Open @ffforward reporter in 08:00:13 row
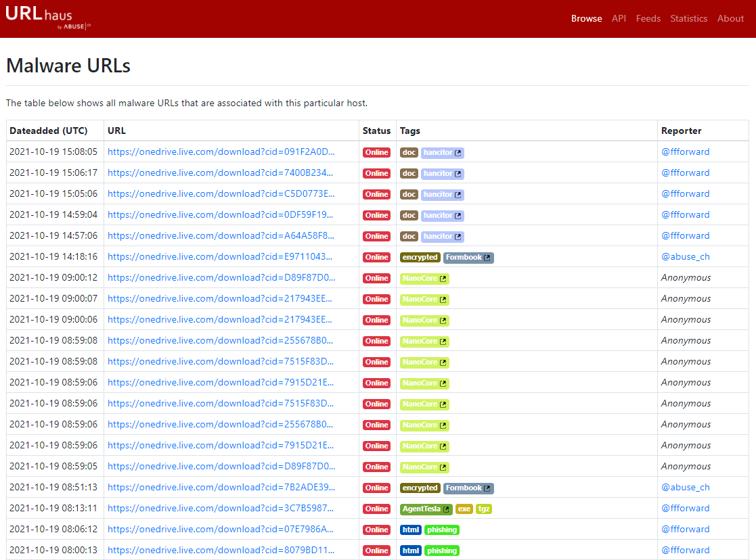 pos(685,550)
